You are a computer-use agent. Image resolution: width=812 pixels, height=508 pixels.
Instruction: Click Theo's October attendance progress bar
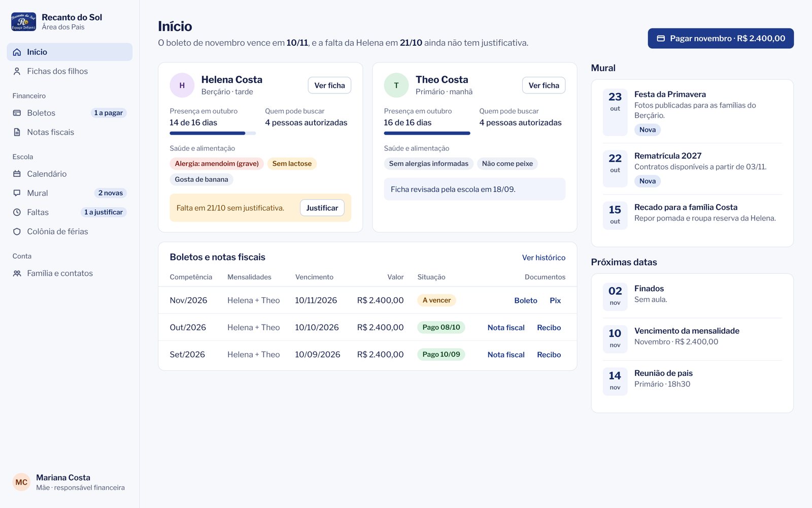427,133
